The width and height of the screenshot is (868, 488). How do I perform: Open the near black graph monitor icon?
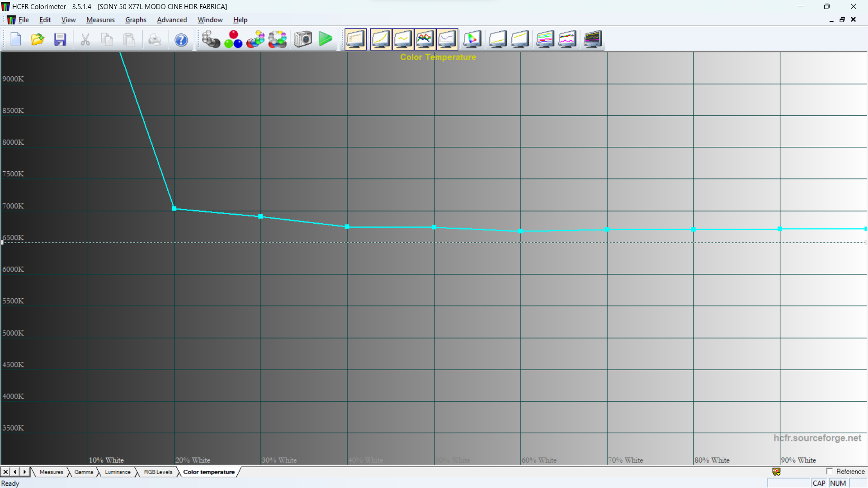pos(498,39)
